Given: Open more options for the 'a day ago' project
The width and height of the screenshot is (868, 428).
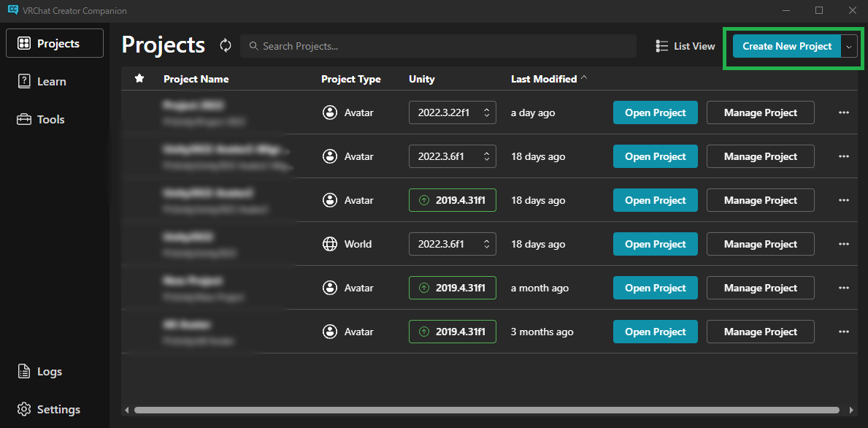Looking at the screenshot, I should [x=844, y=112].
